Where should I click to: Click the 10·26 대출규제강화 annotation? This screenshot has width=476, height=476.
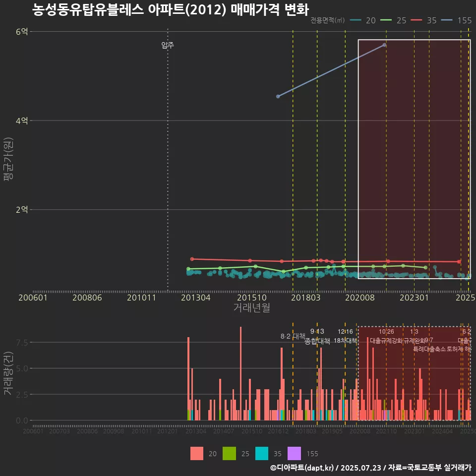(x=386, y=336)
